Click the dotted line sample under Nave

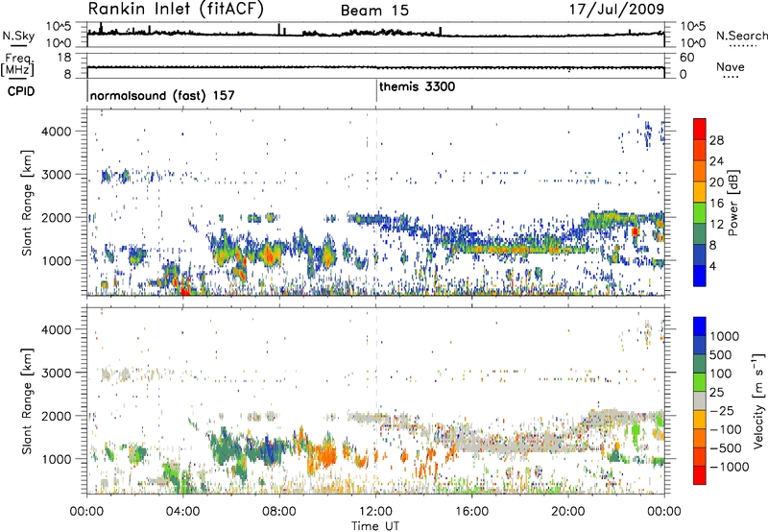pyautogui.click(x=731, y=78)
